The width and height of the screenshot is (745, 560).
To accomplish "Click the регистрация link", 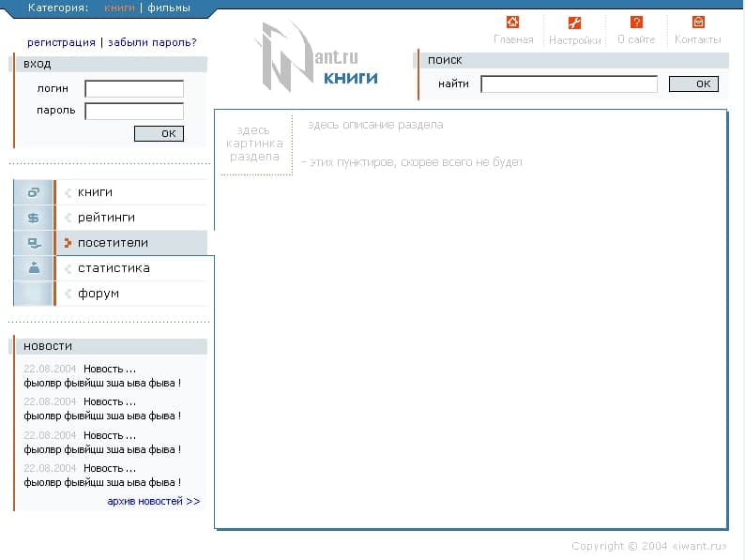I will pos(61,42).
